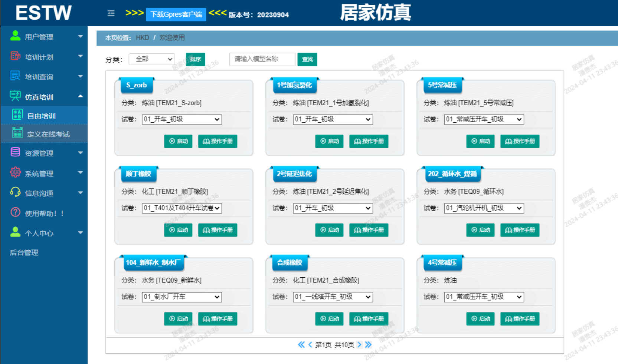This screenshot has width=618, height=364.
Task: Open the S_zorb 试卷 dropdown
Action: (x=182, y=119)
